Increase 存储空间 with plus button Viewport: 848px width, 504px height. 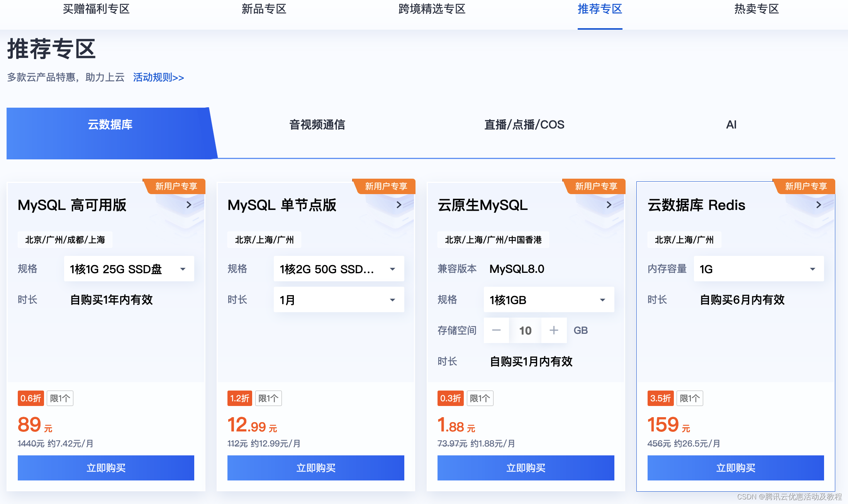pos(554,330)
